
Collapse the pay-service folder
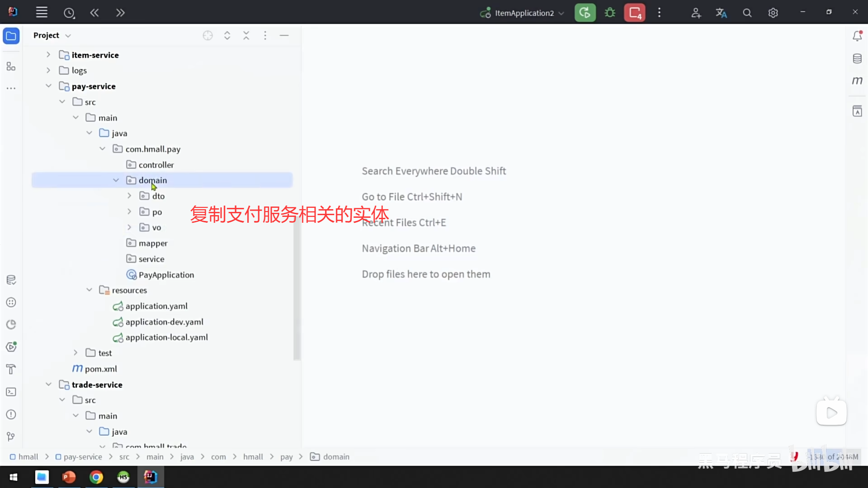point(48,86)
